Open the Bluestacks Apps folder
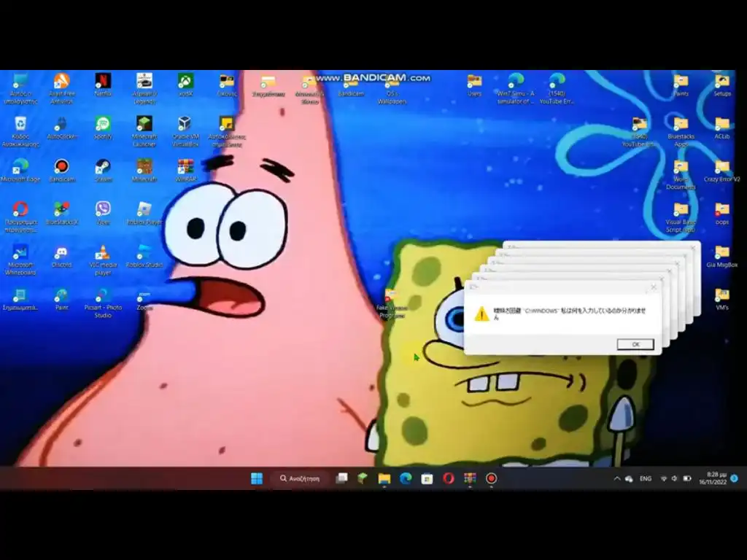 (x=681, y=131)
